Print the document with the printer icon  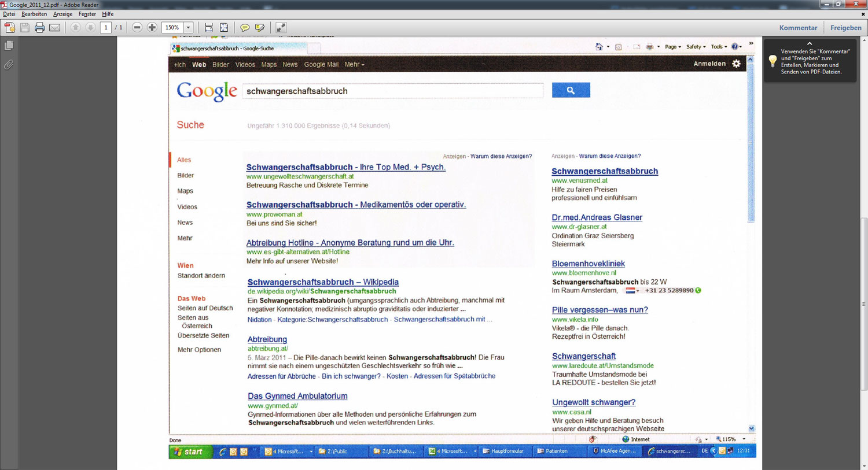click(39, 27)
